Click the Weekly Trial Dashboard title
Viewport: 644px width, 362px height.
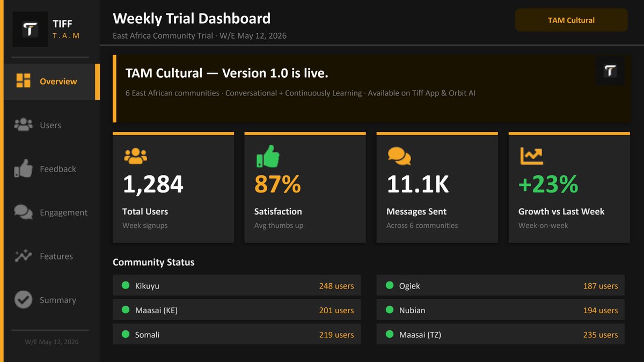[x=192, y=19]
